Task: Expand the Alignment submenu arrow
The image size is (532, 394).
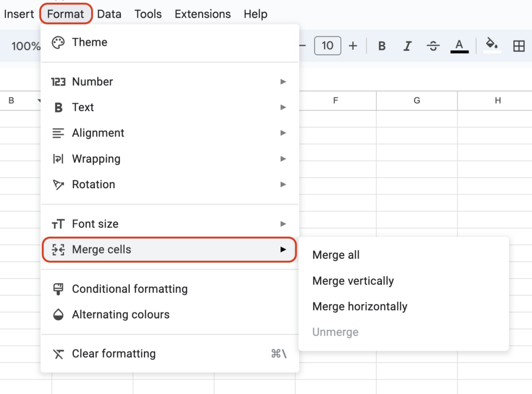Action: click(283, 133)
